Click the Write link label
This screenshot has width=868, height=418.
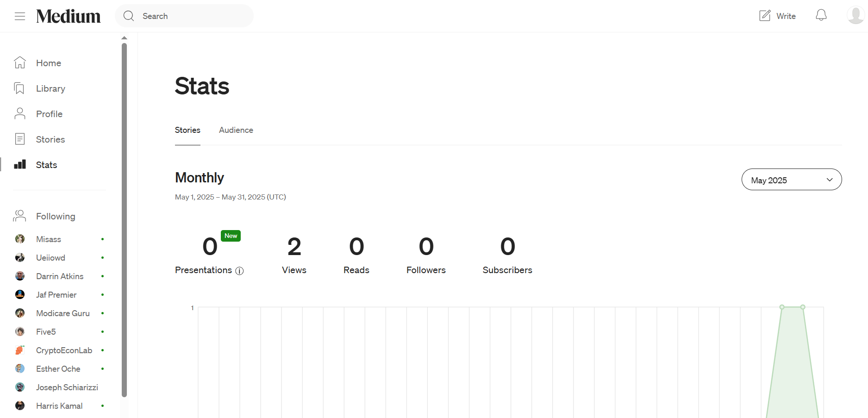click(786, 16)
